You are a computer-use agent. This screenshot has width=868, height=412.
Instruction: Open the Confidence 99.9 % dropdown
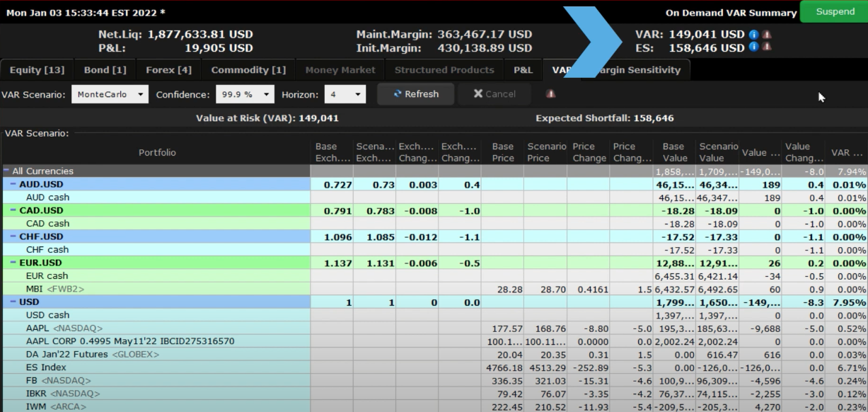point(245,94)
